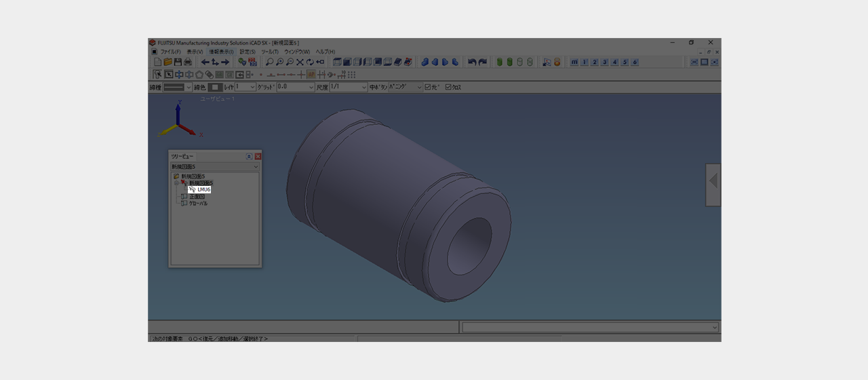Viewport: 868px width, 380px height.
Task: Click the new document icon
Action: point(158,62)
